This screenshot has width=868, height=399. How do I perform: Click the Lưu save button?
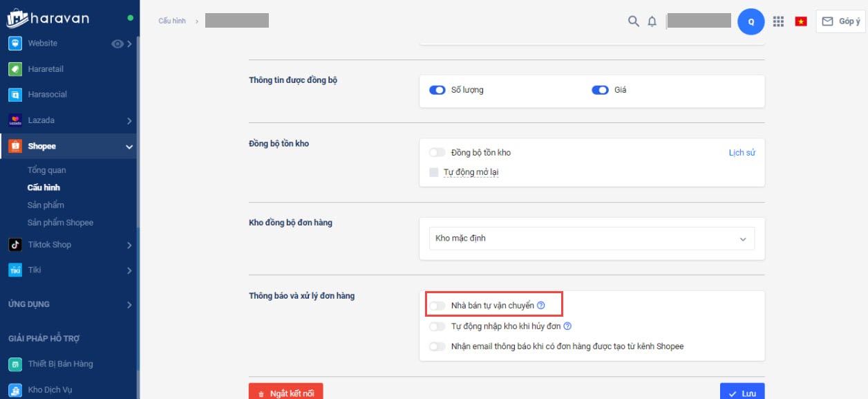tap(742, 392)
